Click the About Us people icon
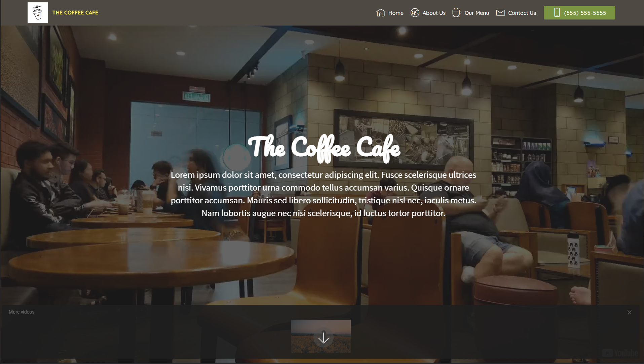This screenshot has width=644, height=364. pos(415,13)
